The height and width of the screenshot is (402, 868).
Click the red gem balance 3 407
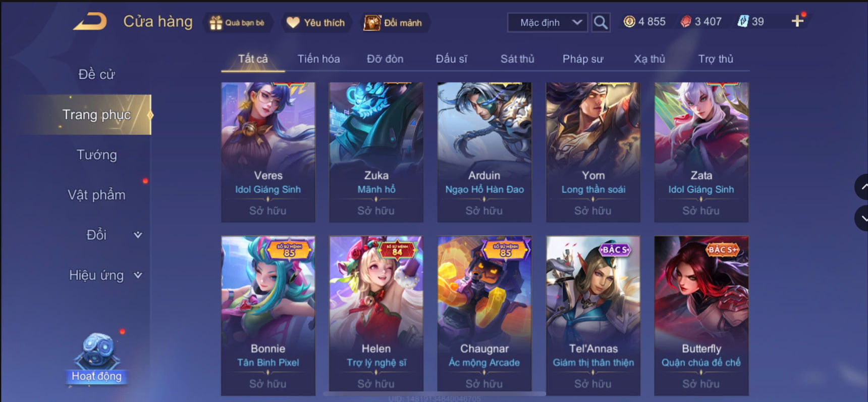[x=701, y=22]
